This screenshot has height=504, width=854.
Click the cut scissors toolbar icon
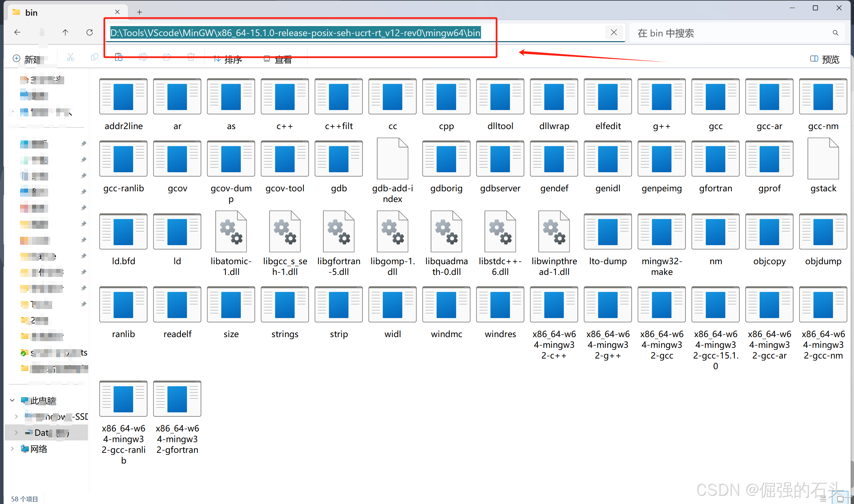pyautogui.click(x=70, y=58)
